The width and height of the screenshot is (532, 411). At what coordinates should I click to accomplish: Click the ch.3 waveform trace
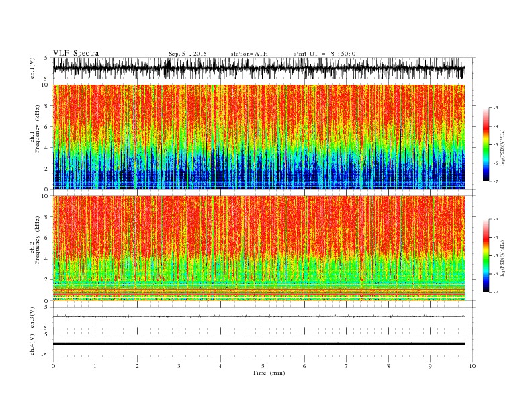pos(259,316)
